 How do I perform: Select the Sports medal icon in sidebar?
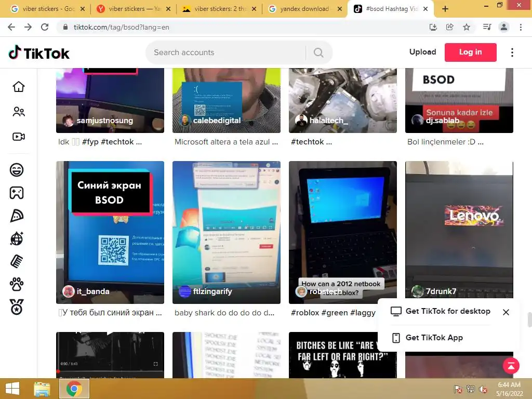click(17, 307)
